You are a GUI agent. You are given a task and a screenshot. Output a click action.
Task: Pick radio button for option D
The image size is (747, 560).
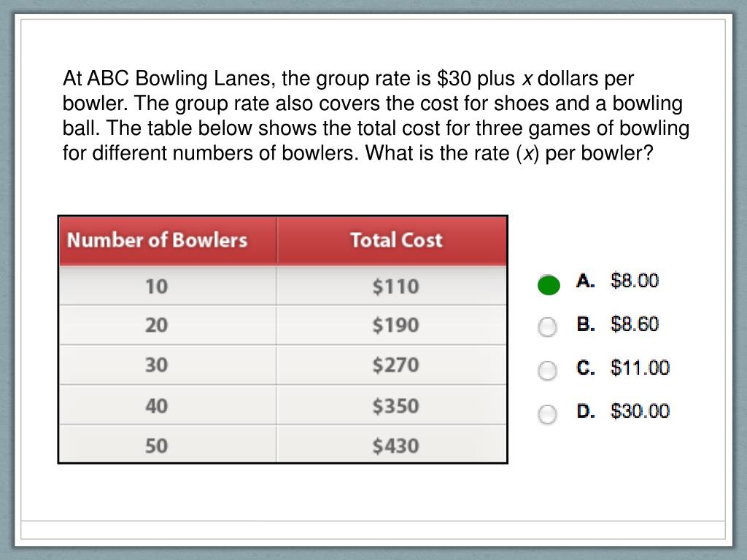pos(547,414)
